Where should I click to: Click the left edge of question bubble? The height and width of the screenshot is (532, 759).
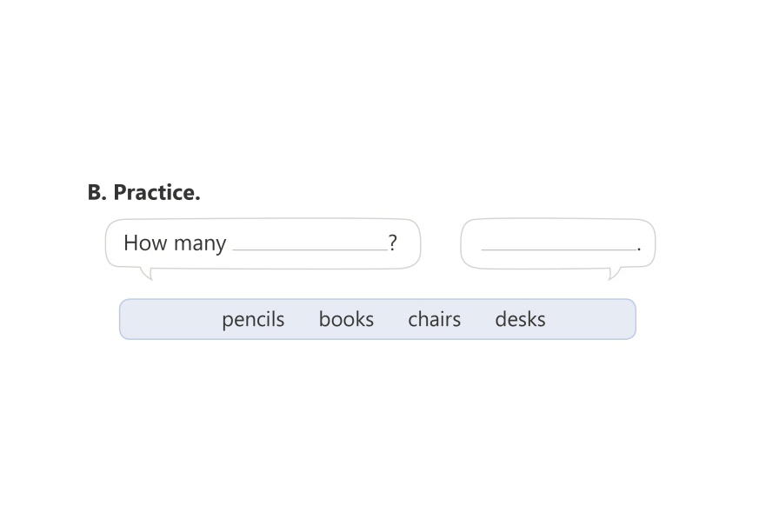click(x=106, y=243)
